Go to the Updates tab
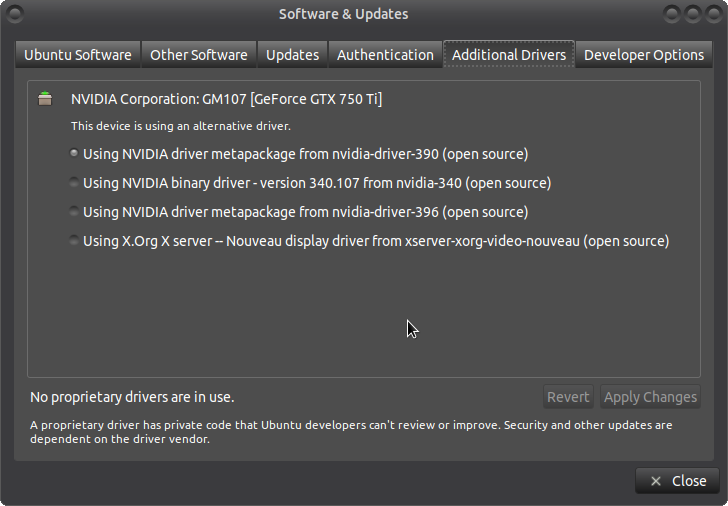 pyautogui.click(x=292, y=55)
